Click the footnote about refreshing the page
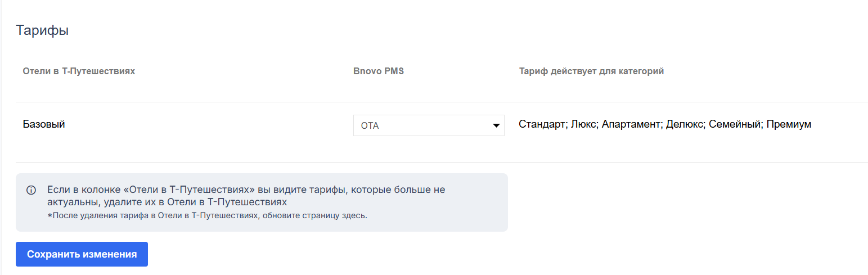Viewport: 868px width, 275px height. (x=207, y=215)
